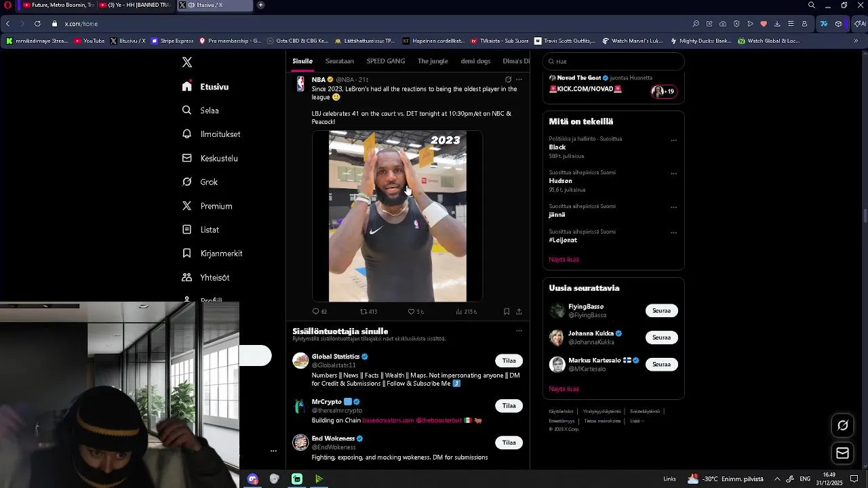Click Näytä lisää under trends

point(564,259)
